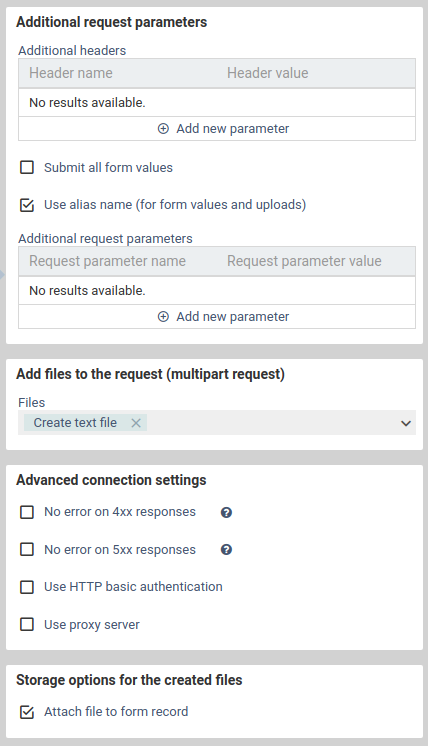
Task: Click the Files selection field empty area
Action: click(x=271, y=423)
